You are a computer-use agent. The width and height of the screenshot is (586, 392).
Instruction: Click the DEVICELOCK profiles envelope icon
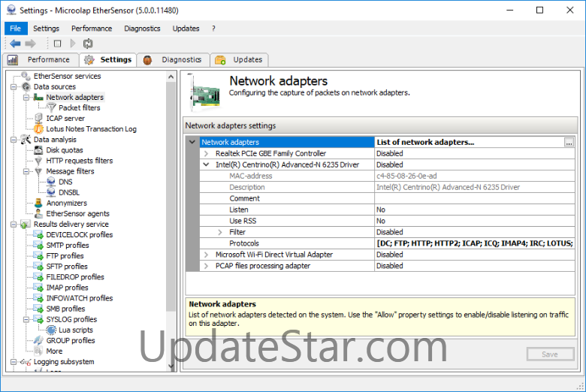38,235
